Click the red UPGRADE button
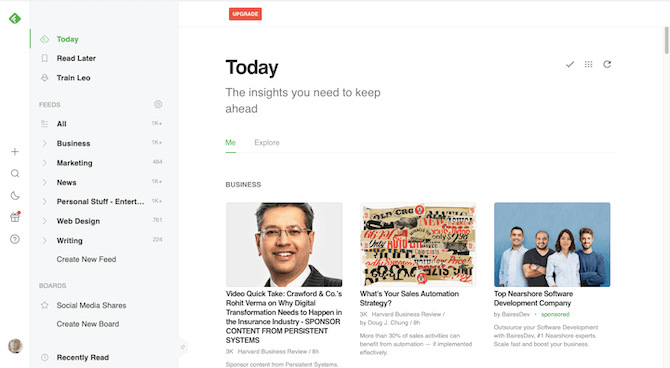 (245, 14)
